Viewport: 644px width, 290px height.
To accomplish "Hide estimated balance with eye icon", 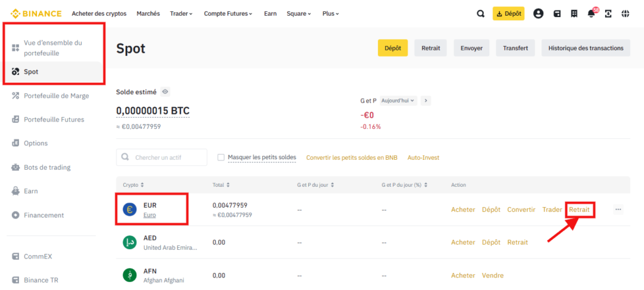I will pyautogui.click(x=165, y=92).
